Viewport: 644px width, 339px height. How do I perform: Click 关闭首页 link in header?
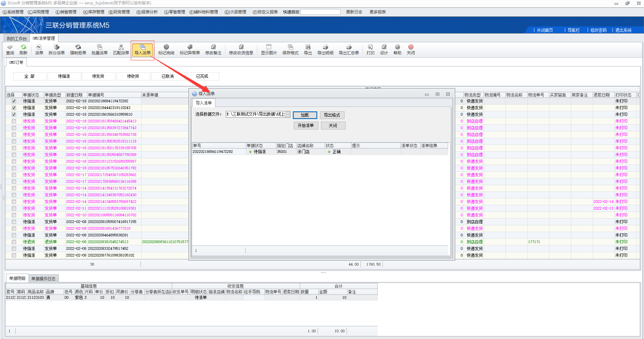click(x=545, y=30)
